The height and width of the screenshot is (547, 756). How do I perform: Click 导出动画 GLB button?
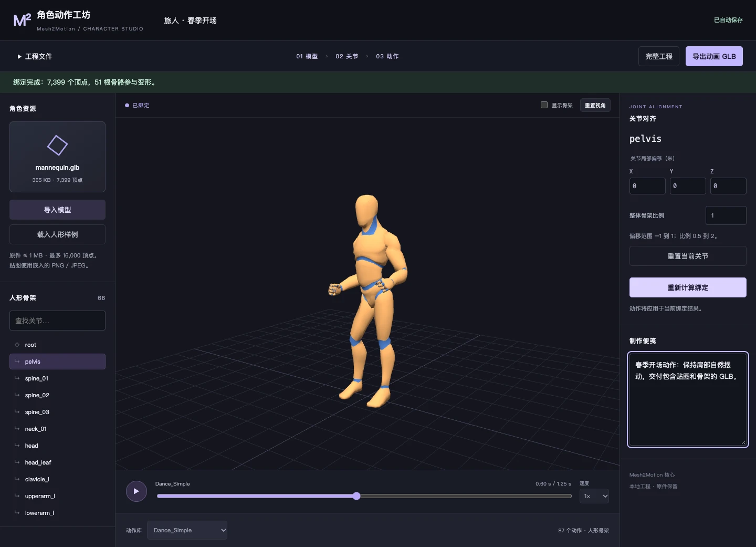714,56
